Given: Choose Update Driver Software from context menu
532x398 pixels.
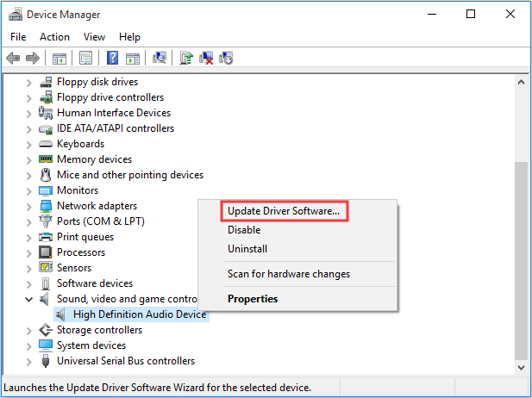Looking at the screenshot, I should pyautogui.click(x=285, y=211).
